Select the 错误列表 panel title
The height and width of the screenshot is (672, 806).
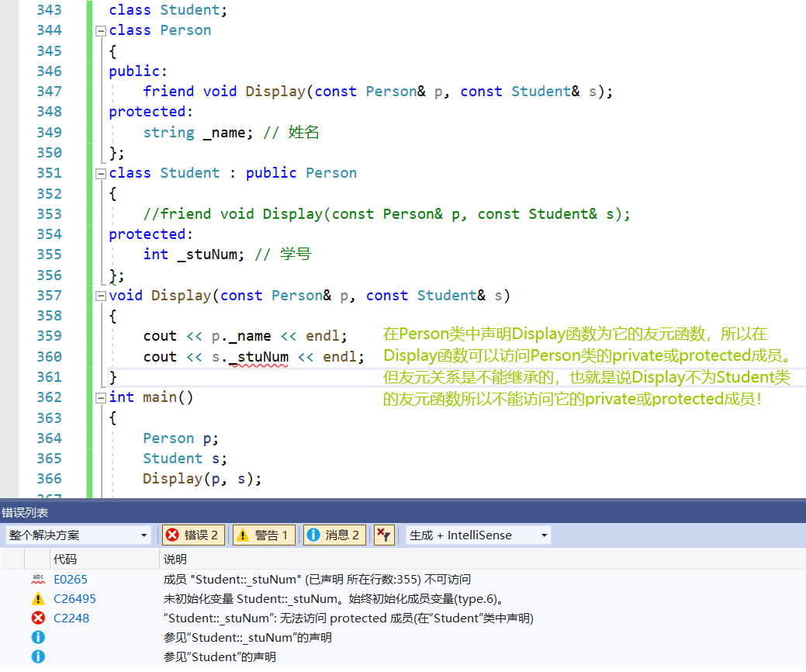coord(25,513)
